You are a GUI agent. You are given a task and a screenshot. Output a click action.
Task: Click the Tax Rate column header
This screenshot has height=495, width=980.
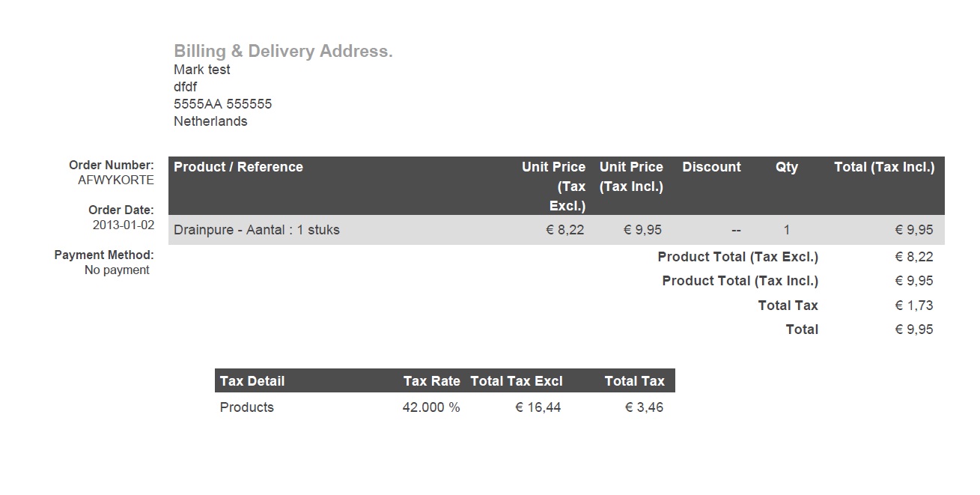point(432,381)
